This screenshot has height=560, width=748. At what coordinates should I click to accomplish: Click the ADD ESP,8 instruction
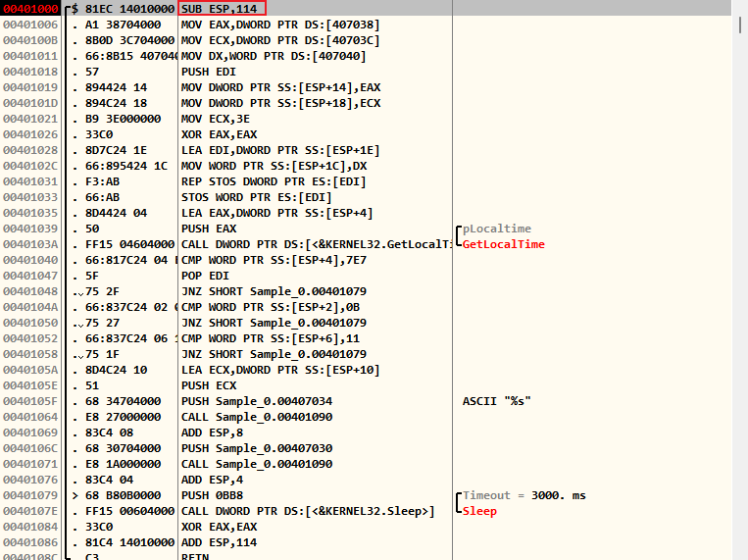pos(212,433)
